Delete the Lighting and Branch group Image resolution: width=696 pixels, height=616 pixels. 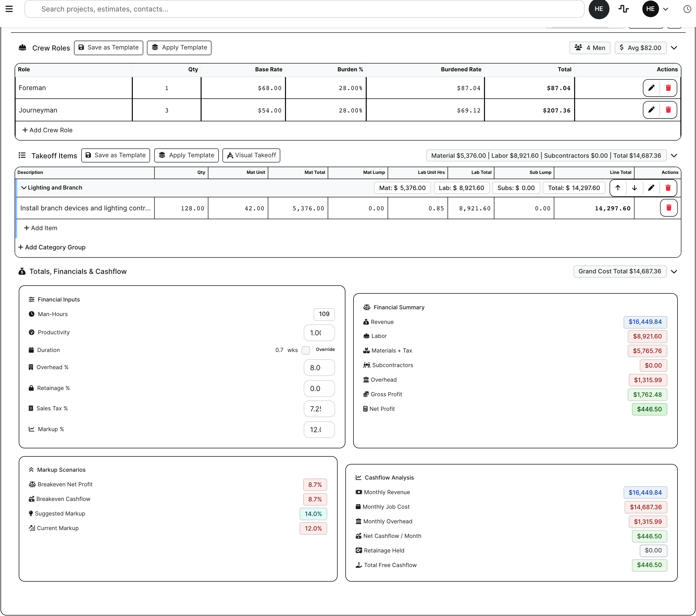[x=668, y=188]
